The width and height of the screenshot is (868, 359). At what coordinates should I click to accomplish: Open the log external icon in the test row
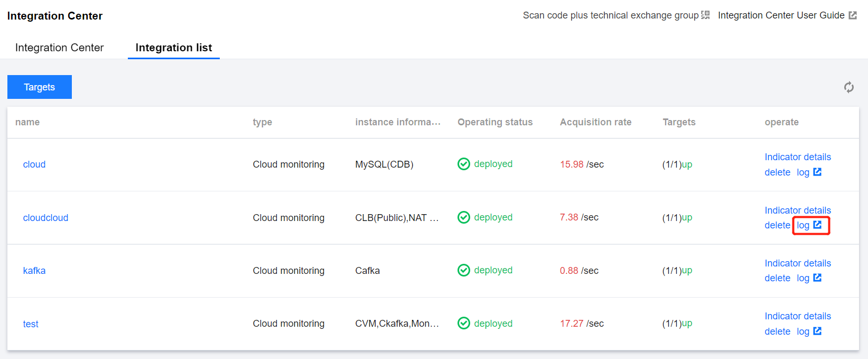click(x=817, y=331)
